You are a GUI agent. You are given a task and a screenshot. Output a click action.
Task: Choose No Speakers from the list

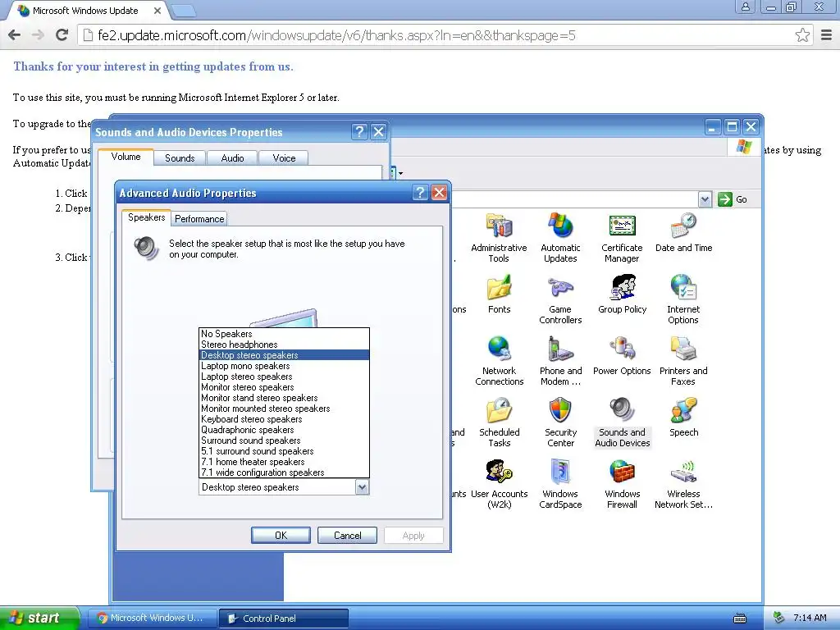[284, 334]
